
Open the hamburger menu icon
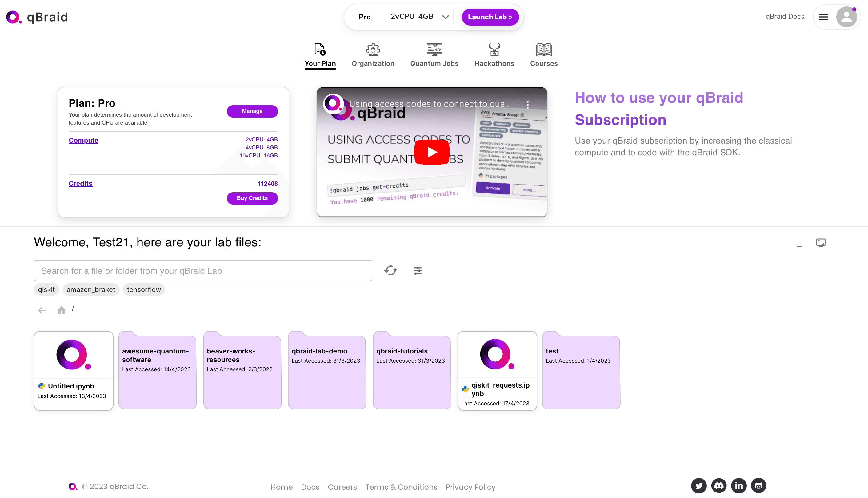point(823,17)
